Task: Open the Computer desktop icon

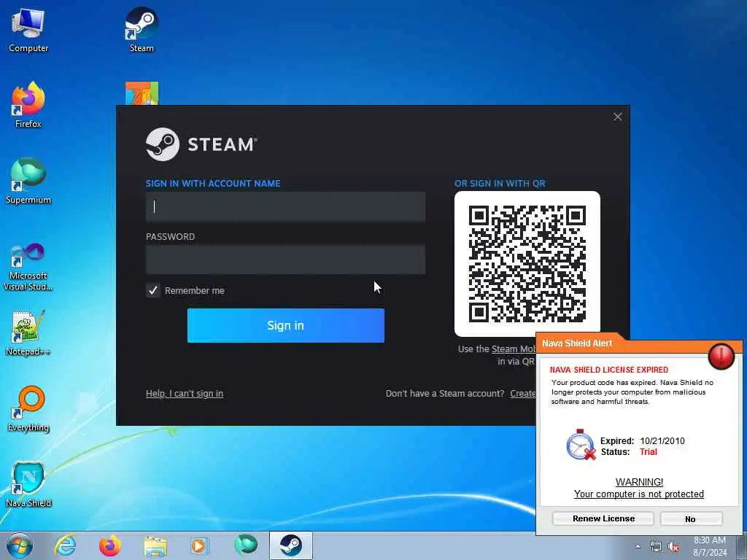Action: (x=28, y=30)
